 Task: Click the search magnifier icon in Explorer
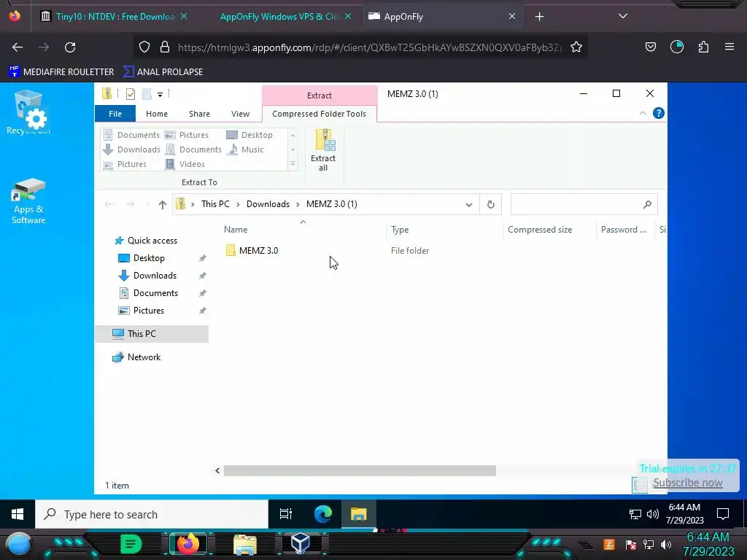pos(647,205)
